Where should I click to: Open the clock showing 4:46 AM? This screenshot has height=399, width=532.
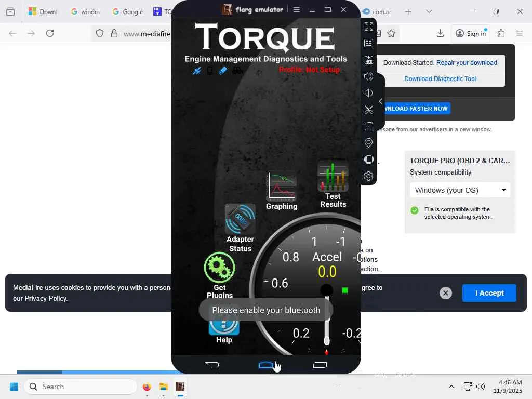(508, 387)
